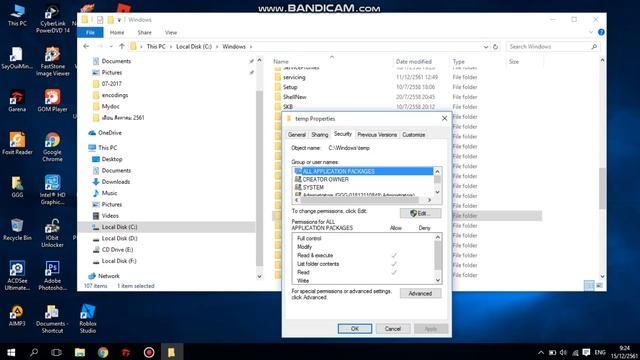Viewport: 640px width, 360px height.
Task: Sort by Date modified column
Action: pos(413,62)
